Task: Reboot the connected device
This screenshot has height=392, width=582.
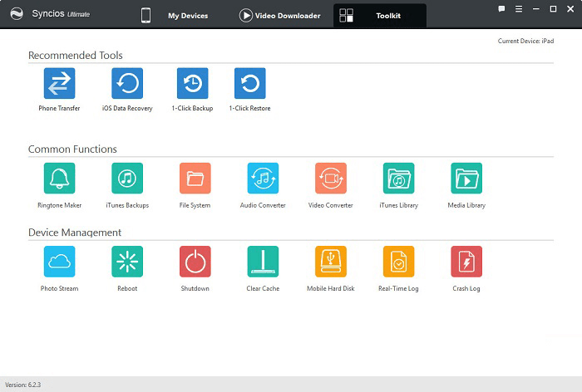Action: pos(127,262)
